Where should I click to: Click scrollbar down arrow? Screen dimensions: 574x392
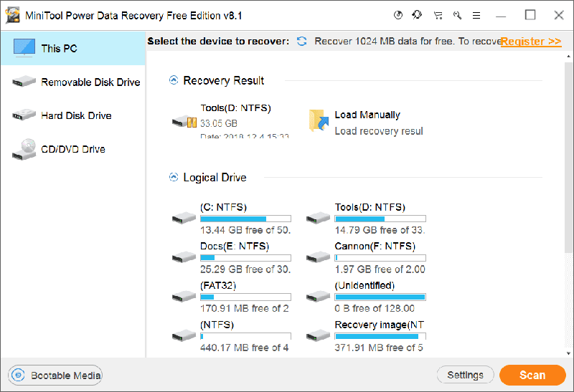(x=568, y=353)
